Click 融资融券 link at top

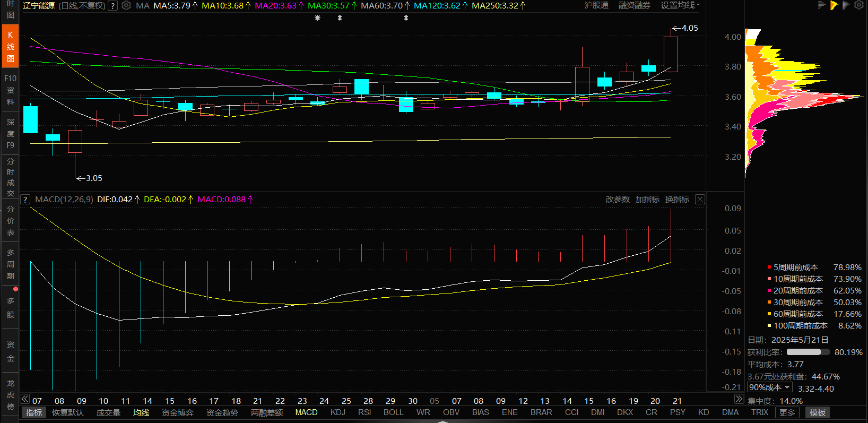(x=635, y=5)
